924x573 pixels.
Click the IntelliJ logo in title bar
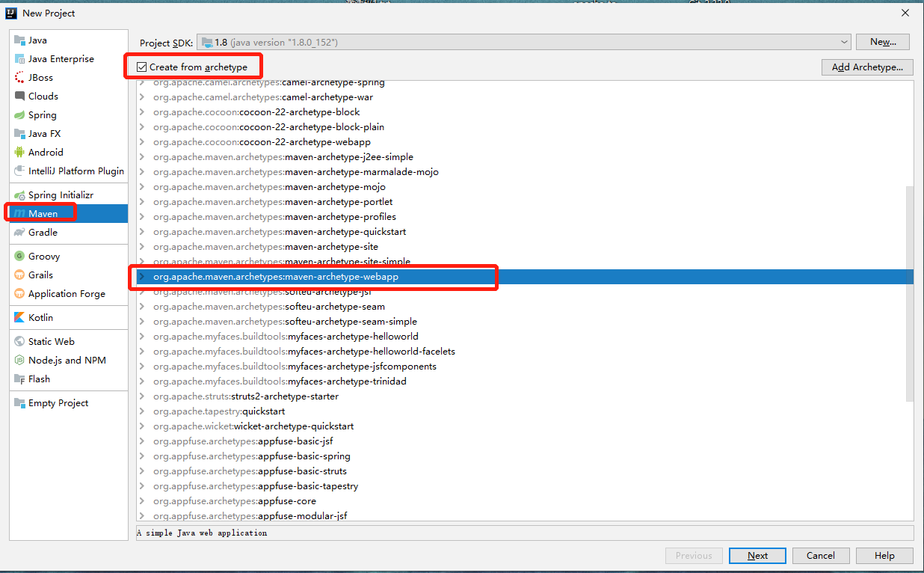click(11, 13)
